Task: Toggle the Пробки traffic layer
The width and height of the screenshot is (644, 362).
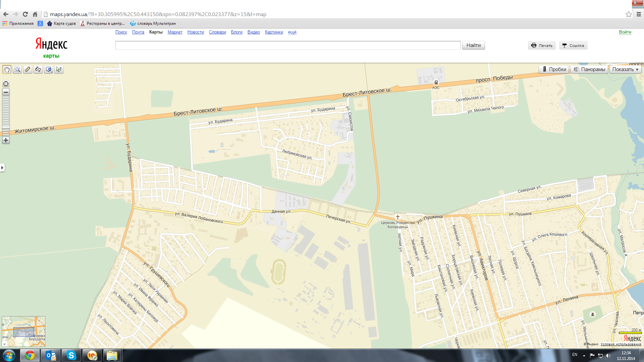Action: pyautogui.click(x=554, y=69)
